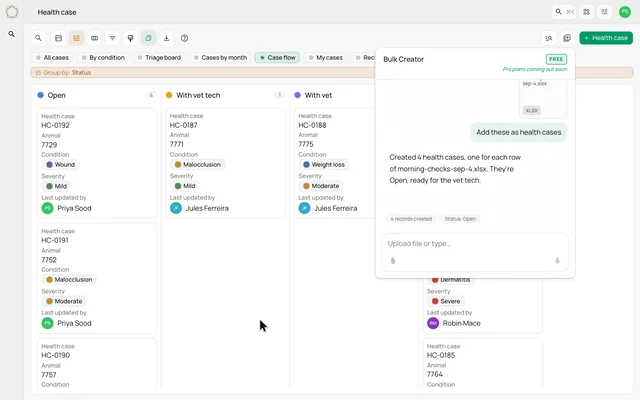Click the Weight loss condition tag
640x400 pixels.
tap(324, 164)
